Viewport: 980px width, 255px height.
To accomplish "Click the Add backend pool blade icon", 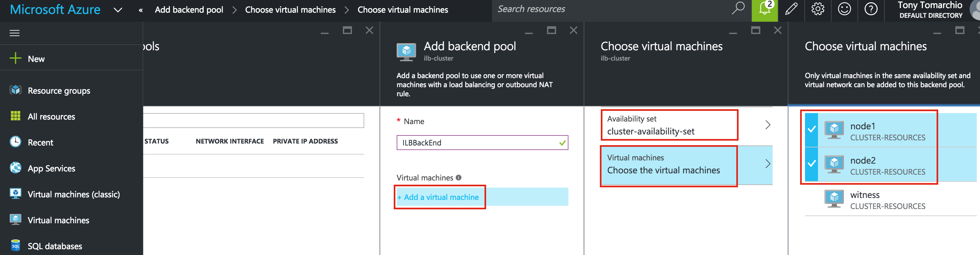I will [406, 52].
